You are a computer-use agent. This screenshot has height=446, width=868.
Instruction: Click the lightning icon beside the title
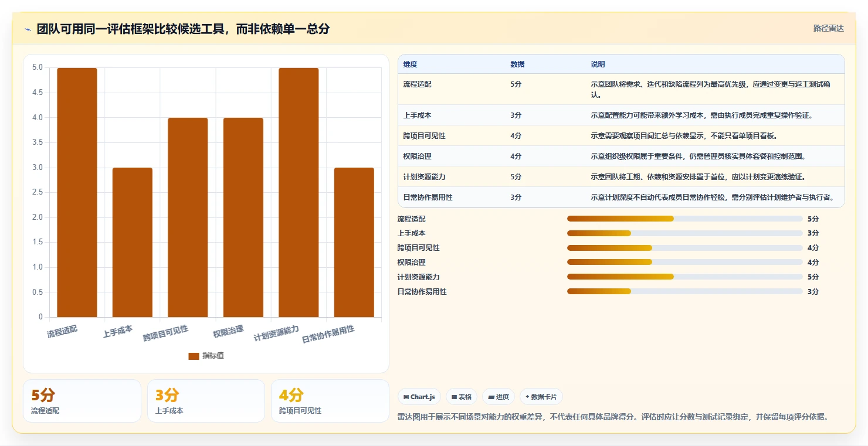click(28, 29)
